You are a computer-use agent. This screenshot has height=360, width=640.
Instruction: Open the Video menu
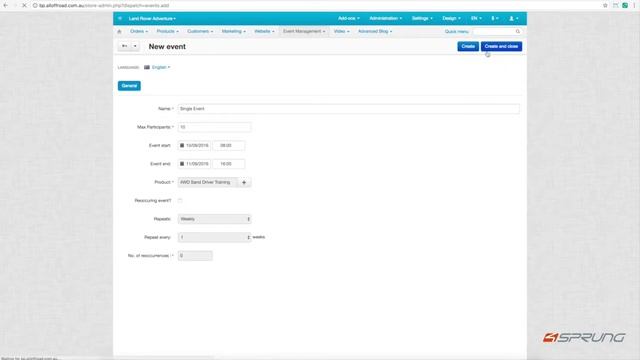341,31
